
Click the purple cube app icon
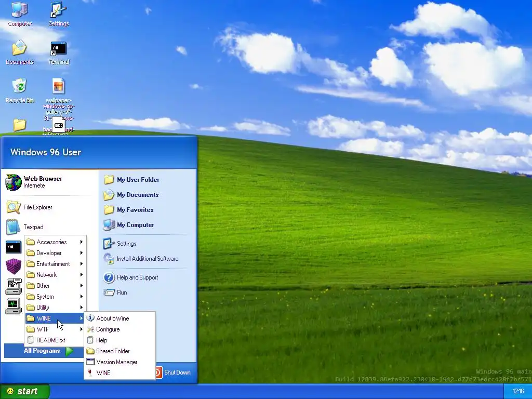[x=14, y=267]
